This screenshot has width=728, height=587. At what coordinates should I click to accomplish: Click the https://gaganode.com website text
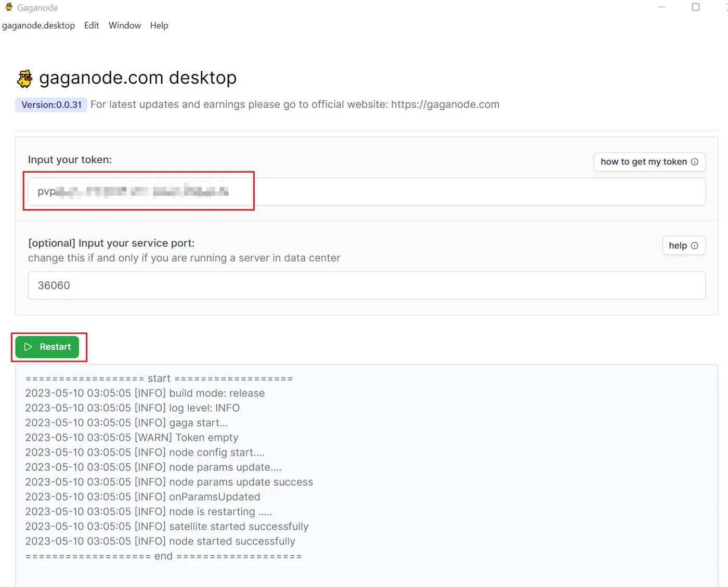click(x=445, y=105)
